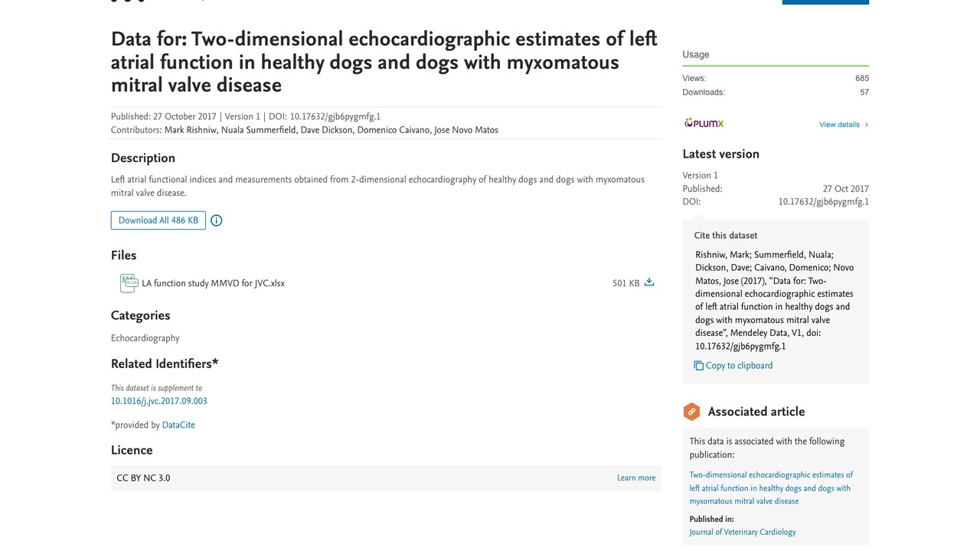Download All 486 KB button
Viewport: 980px width, 551px height.
(x=158, y=220)
